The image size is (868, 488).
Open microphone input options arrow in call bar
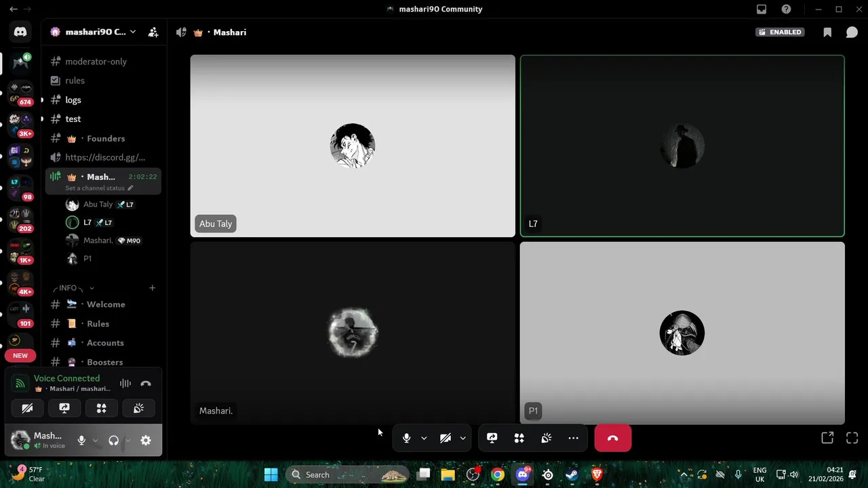pos(424,439)
